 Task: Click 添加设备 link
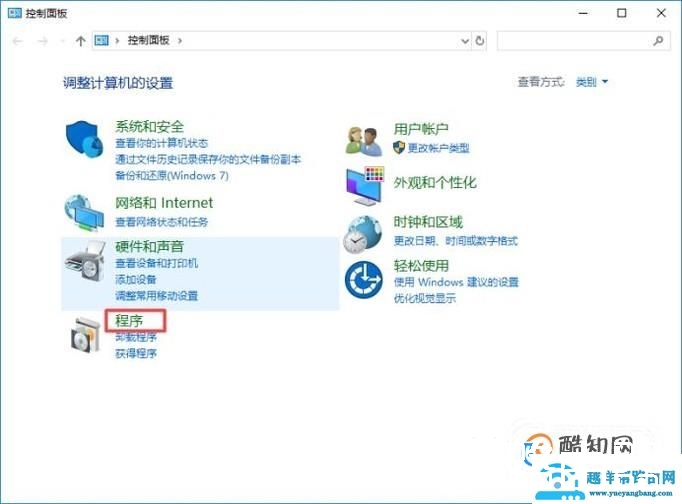(135, 280)
